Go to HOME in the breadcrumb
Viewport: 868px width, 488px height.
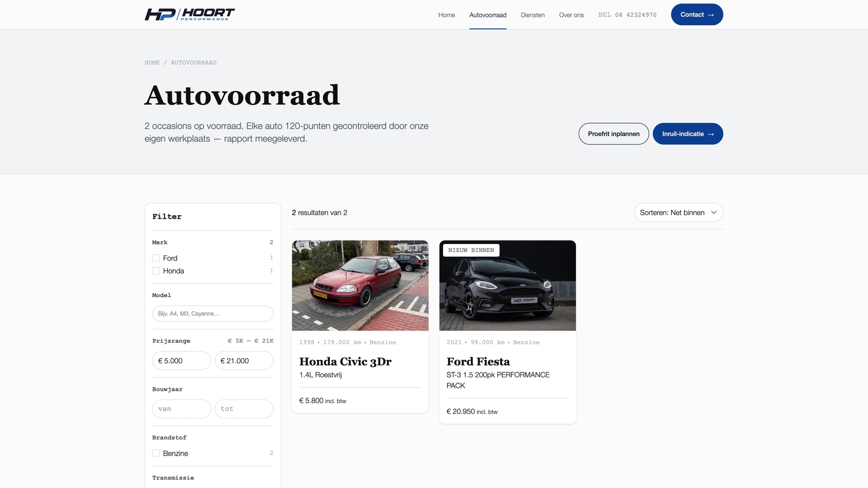(152, 63)
